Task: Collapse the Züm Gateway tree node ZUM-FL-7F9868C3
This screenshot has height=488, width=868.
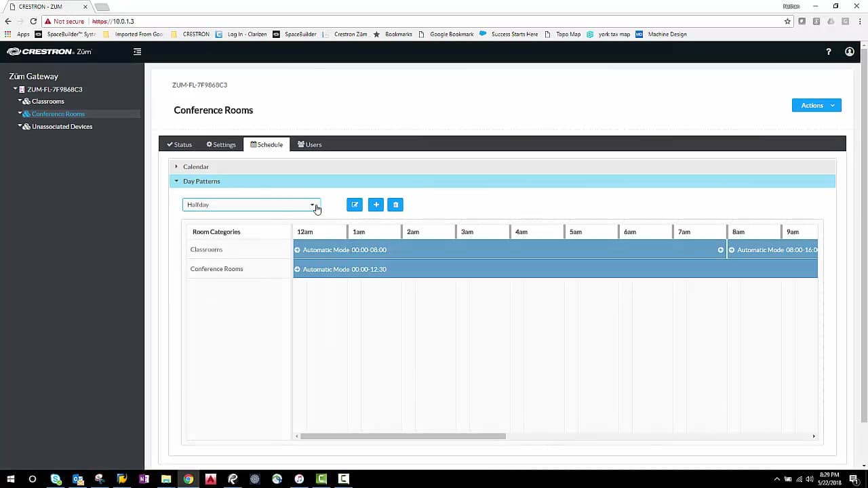Action: (x=16, y=89)
